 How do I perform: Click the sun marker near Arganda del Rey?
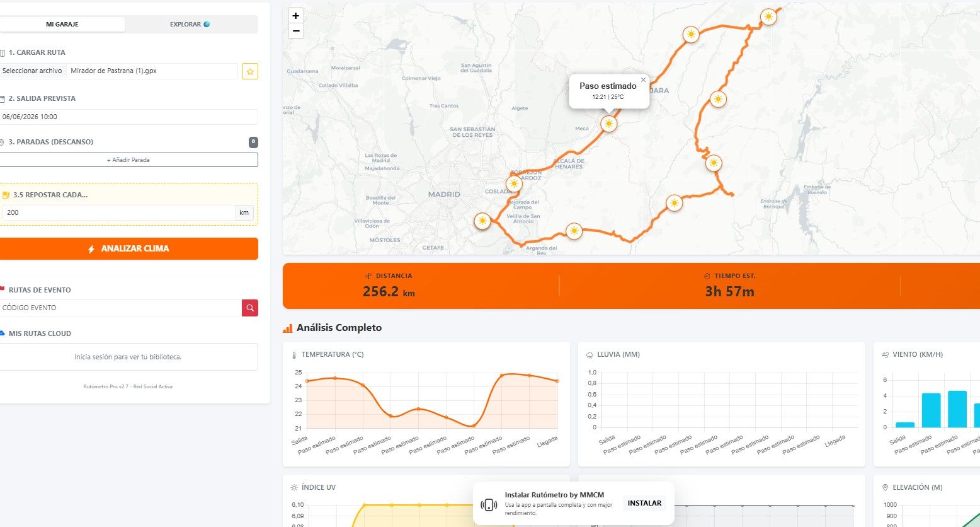(x=574, y=231)
